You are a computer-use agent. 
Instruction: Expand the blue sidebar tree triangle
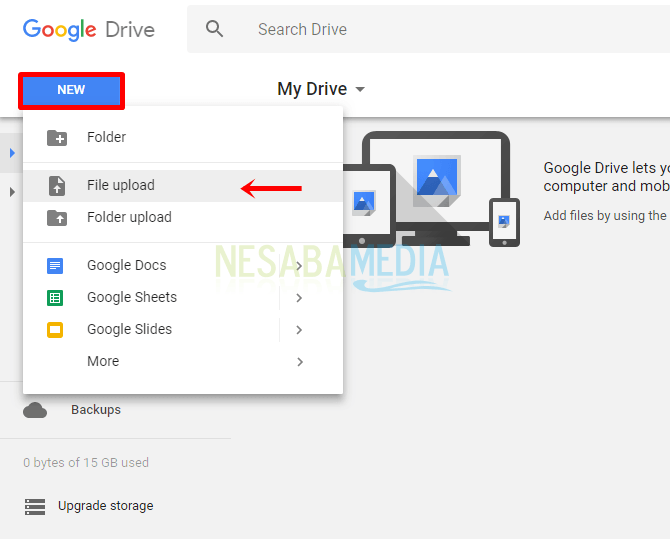click(x=12, y=153)
